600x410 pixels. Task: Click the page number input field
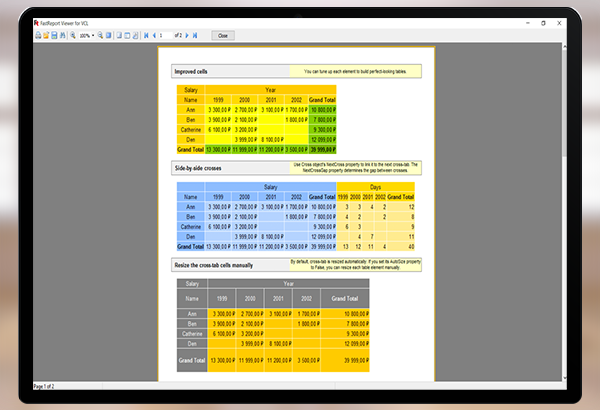coord(166,35)
